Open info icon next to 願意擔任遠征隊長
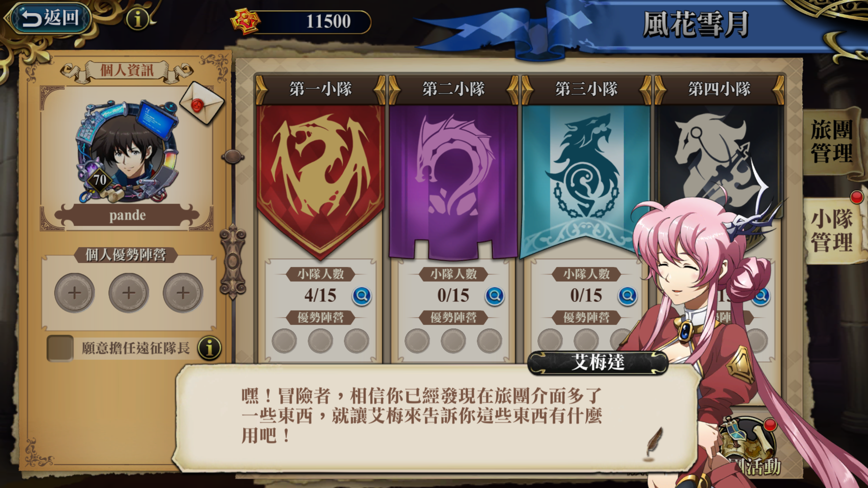 [210, 348]
